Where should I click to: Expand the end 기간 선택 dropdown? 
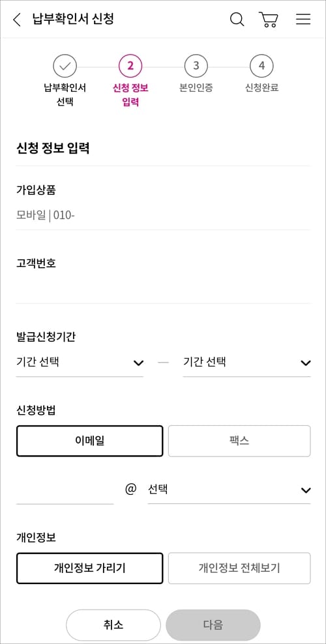tap(246, 363)
